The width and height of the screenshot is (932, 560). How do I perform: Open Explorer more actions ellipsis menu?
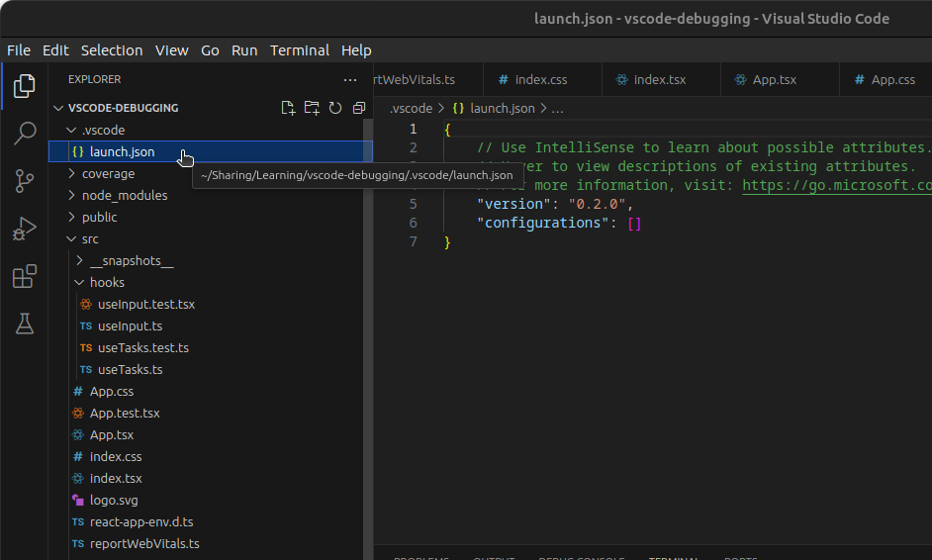[x=350, y=79]
